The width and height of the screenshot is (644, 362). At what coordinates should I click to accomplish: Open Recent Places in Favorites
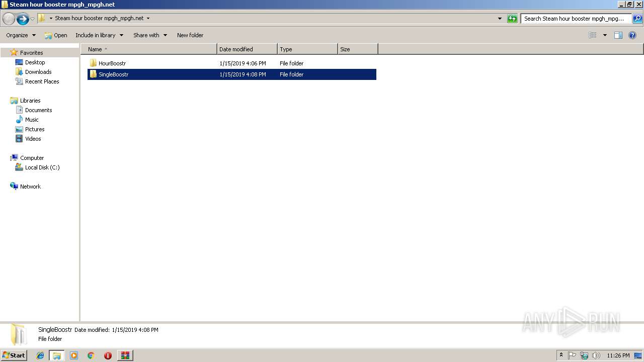pyautogui.click(x=42, y=81)
